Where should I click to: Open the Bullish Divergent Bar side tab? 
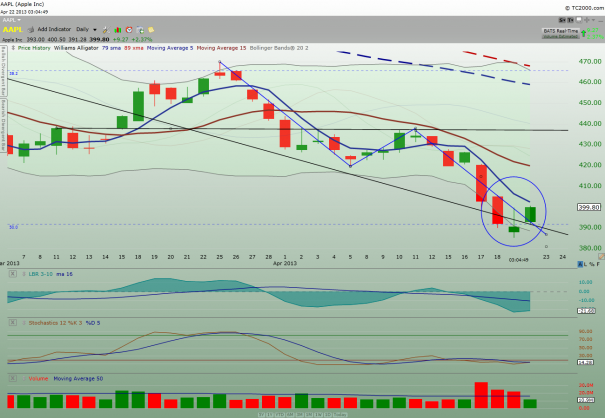3,71
